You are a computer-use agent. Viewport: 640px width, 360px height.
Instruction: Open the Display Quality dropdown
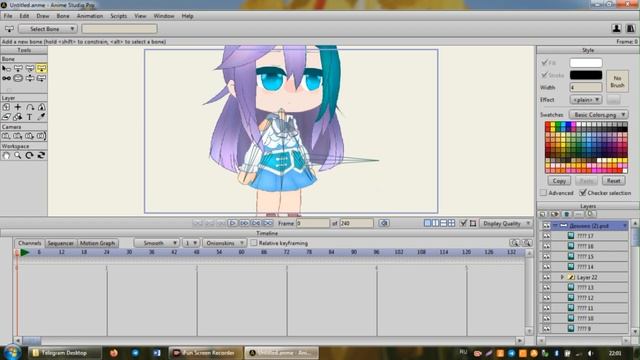505,223
